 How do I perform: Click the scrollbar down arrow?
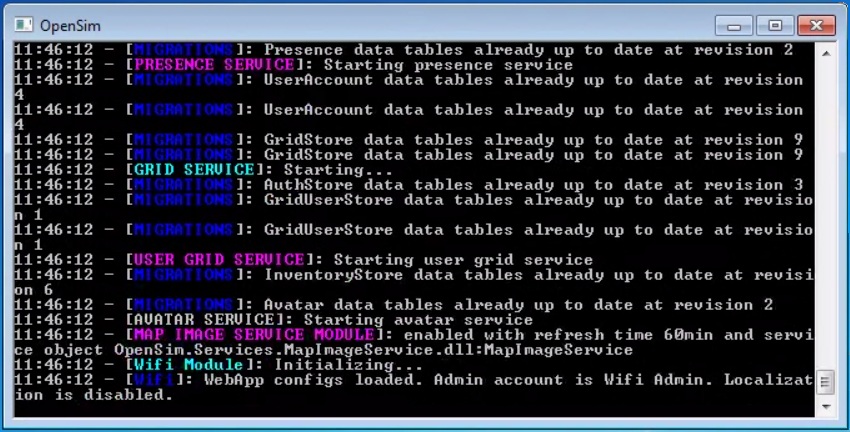click(826, 407)
